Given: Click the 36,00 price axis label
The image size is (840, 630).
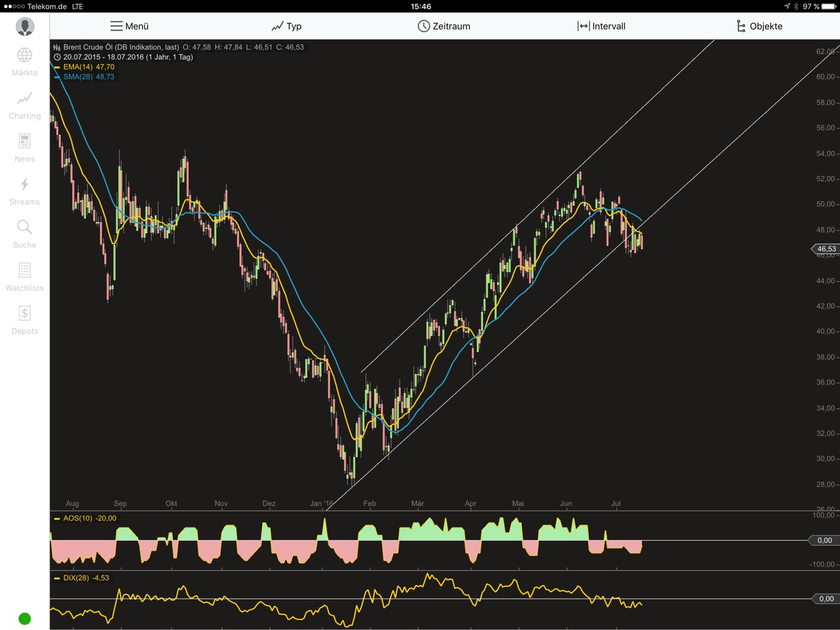Looking at the screenshot, I should 825,383.
